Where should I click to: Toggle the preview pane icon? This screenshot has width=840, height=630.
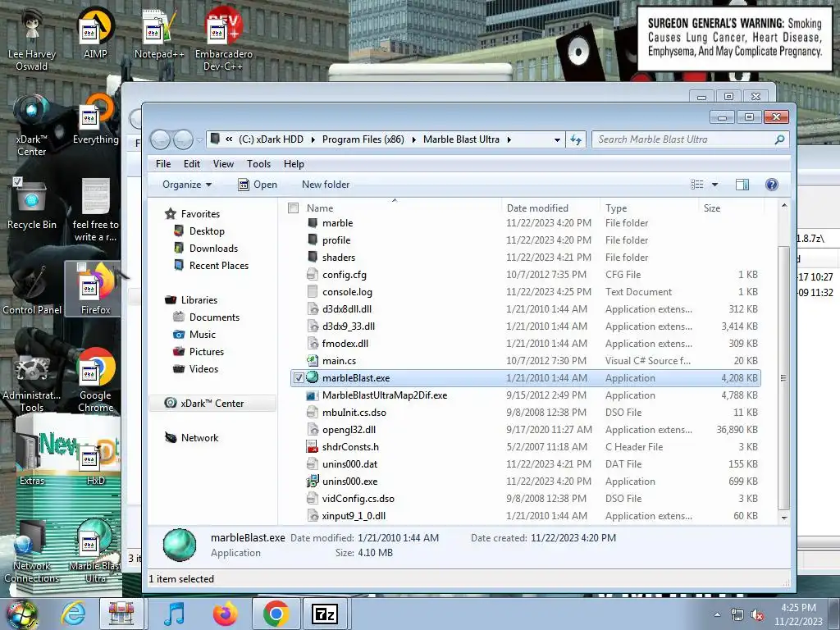tap(742, 185)
